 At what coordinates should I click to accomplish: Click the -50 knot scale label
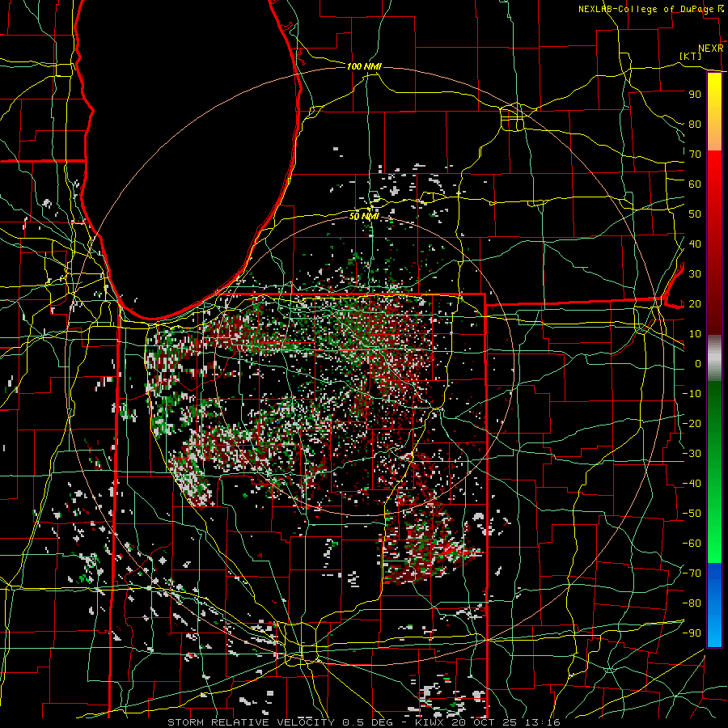click(692, 514)
